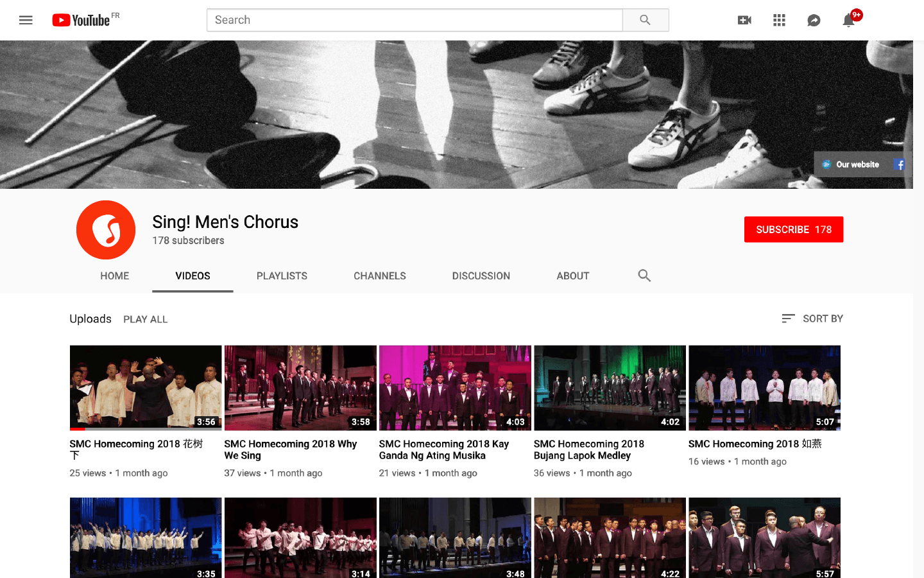Open the 3:14 duration video thumbnail
Viewport: 924px width, 578px height.
[x=300, y=538]
